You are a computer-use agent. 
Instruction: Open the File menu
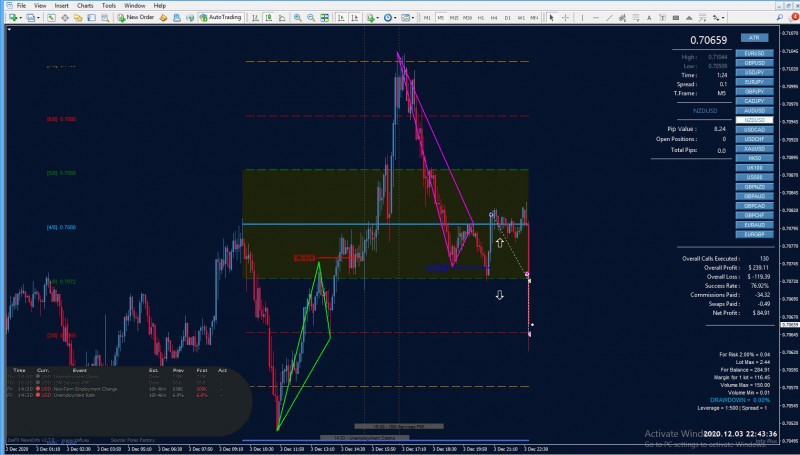click(x=21, y=6)
